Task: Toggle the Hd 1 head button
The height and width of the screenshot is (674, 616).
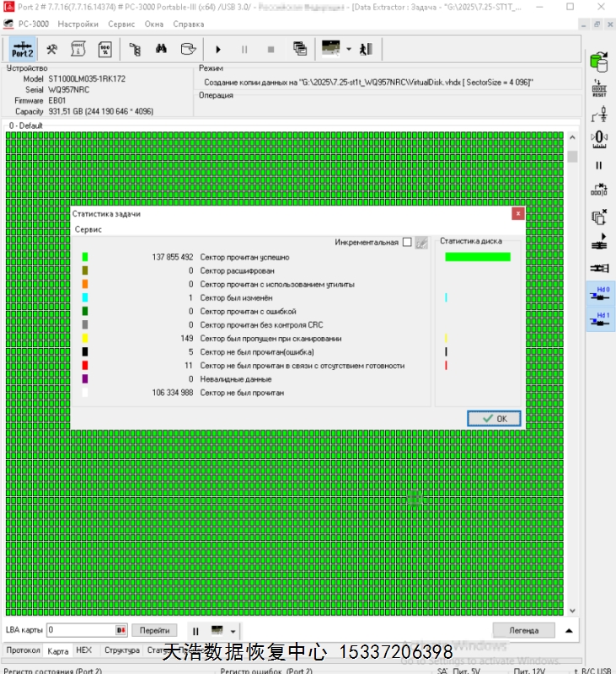Action: 602,319
